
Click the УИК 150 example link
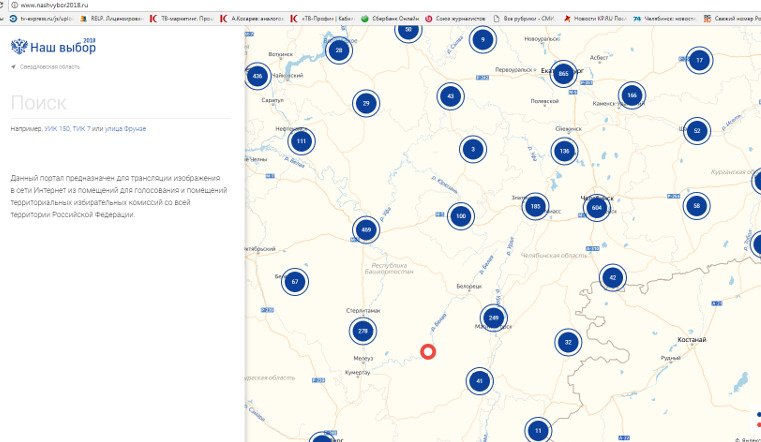coord(57,129)
